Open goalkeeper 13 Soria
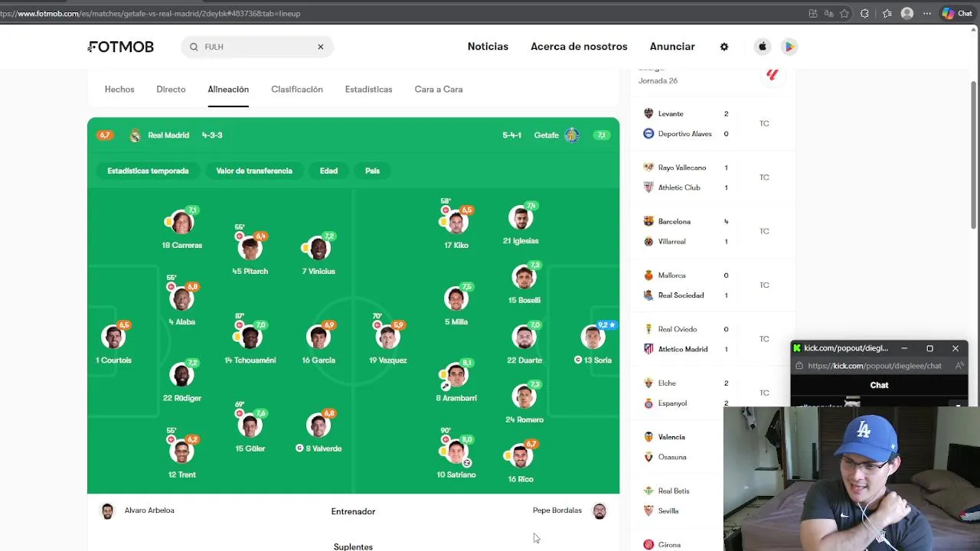 (593, 341)
